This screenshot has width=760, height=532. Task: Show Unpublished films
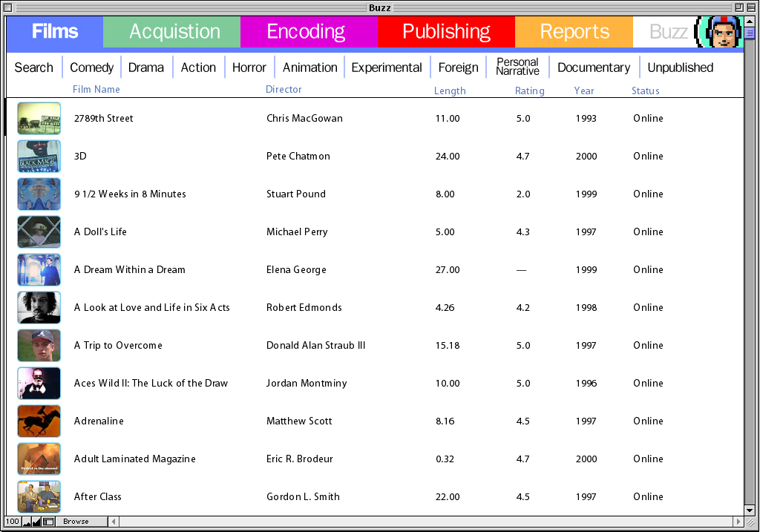pyautogui.click(x=680, y=68)
